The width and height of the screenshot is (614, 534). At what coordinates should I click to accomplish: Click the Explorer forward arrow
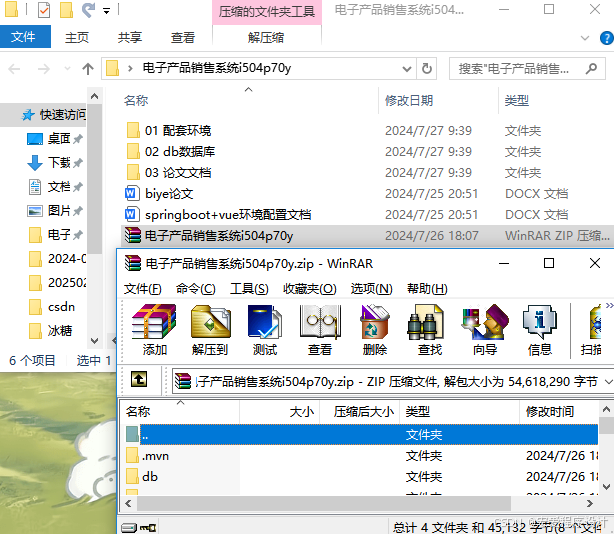point(43,69)
